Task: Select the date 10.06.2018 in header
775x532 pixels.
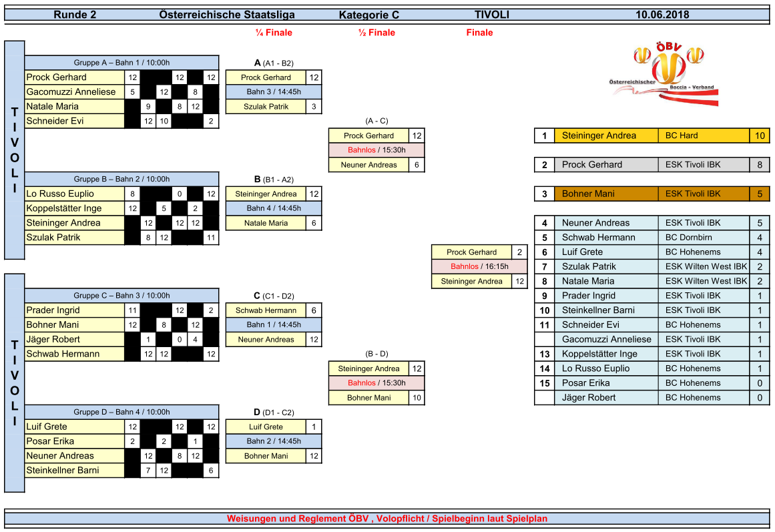Action: (x=662, y=15)
